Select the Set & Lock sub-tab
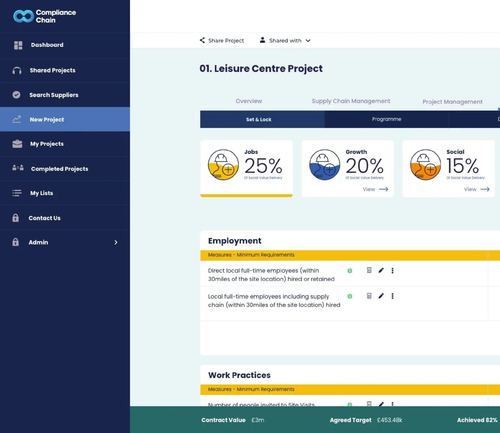The height and width of the screenshot is (433, 500). (262, 119)
